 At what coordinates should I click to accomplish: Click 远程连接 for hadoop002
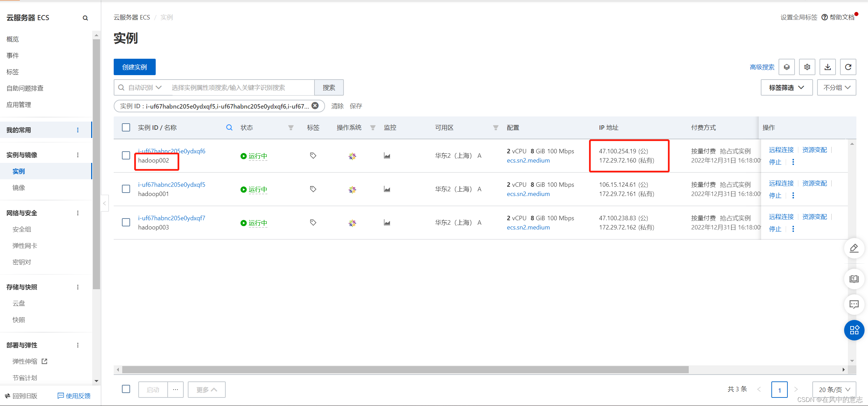point(781,150)
